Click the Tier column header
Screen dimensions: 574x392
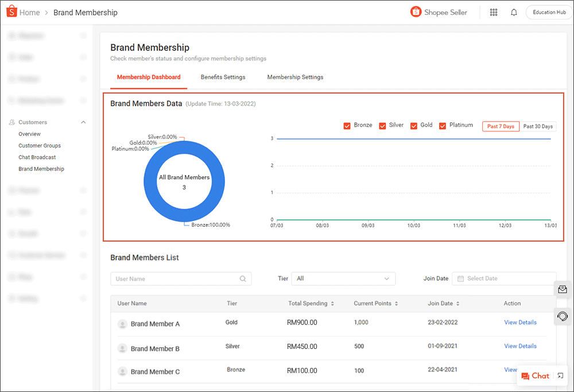232,304
